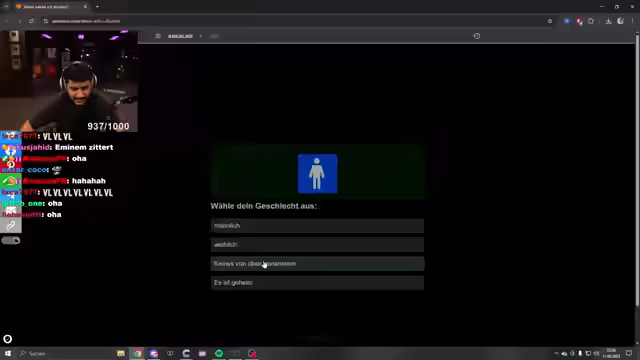
Task: Click the blue male figure image
Action: click(318, 173)
